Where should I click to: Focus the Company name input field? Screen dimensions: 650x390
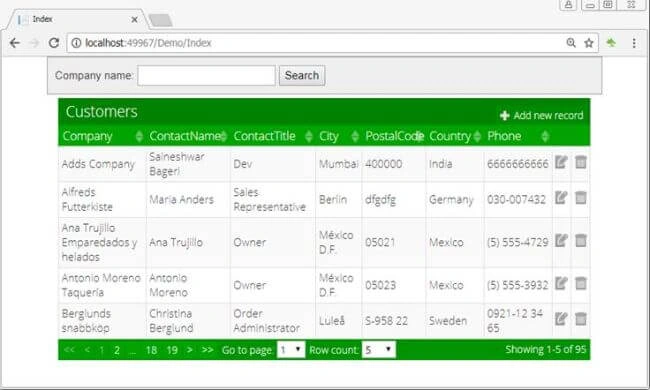tap(206, 75)
